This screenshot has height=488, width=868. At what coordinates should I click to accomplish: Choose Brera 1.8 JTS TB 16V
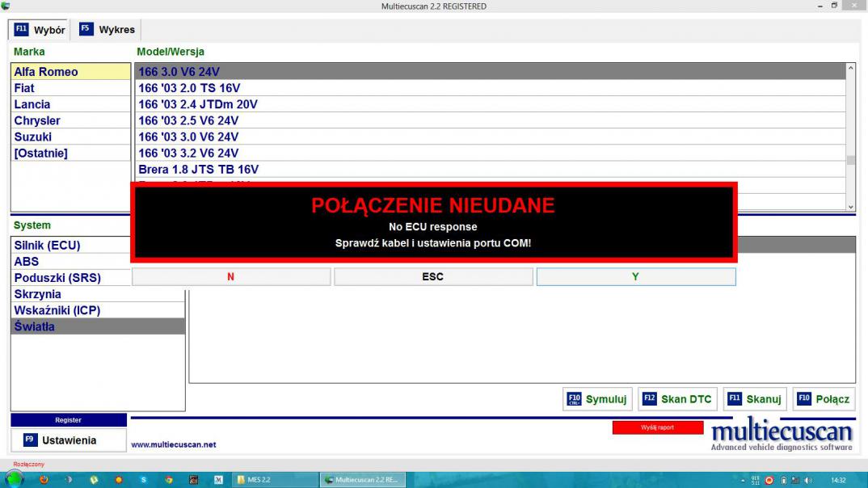point(491,170)
